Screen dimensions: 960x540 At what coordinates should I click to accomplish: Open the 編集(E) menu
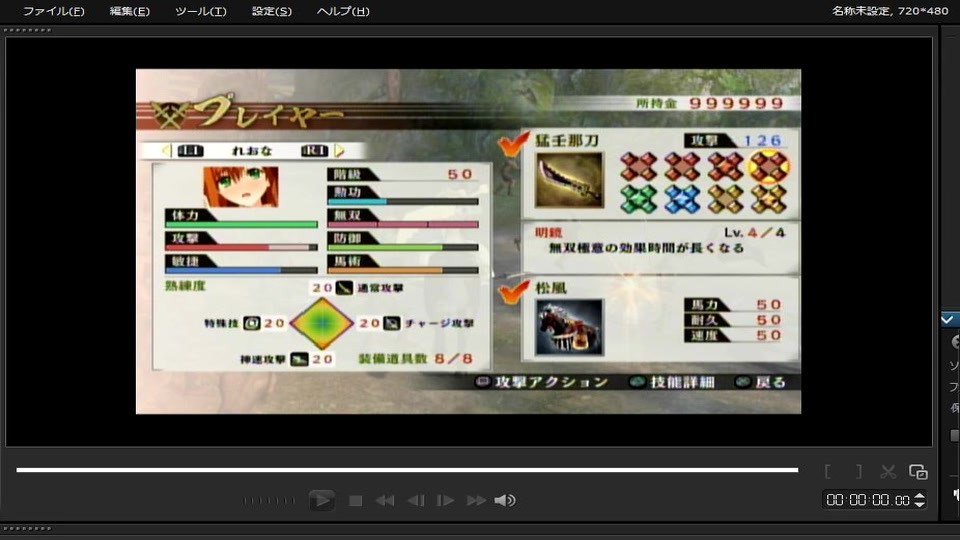click(x=129, y=11)
